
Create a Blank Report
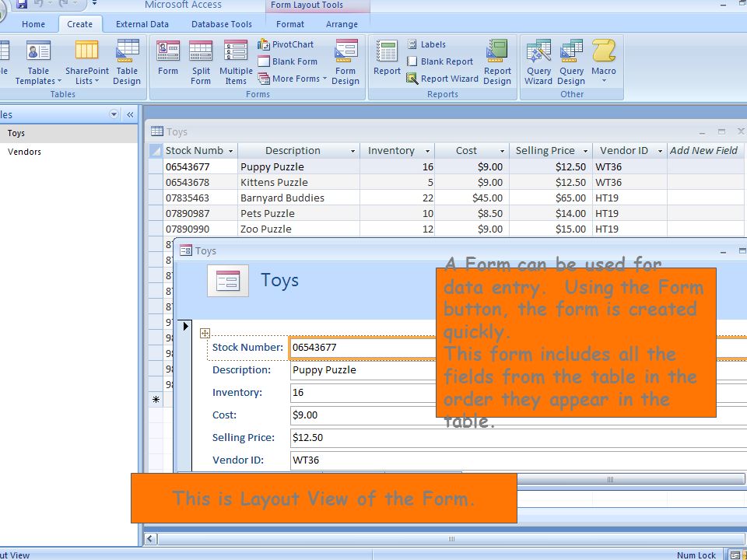coord(440,61)
